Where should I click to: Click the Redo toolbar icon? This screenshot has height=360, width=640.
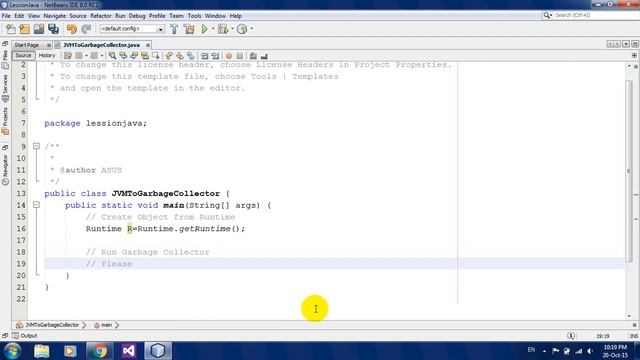pos(86,29)
